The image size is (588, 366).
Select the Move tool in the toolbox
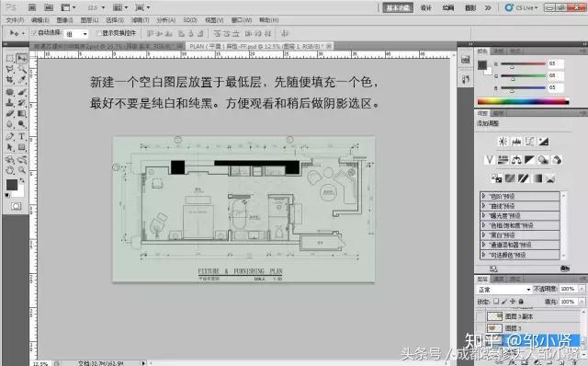[22, 59]
